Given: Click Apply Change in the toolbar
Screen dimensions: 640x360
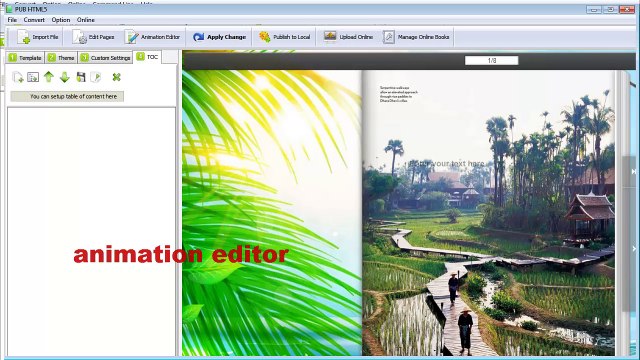Looking at the screenshot, I should tap(220, 37).
